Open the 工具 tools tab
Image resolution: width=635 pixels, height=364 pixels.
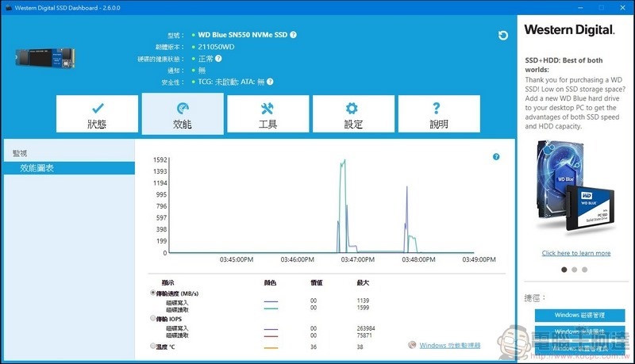point(268,113)
